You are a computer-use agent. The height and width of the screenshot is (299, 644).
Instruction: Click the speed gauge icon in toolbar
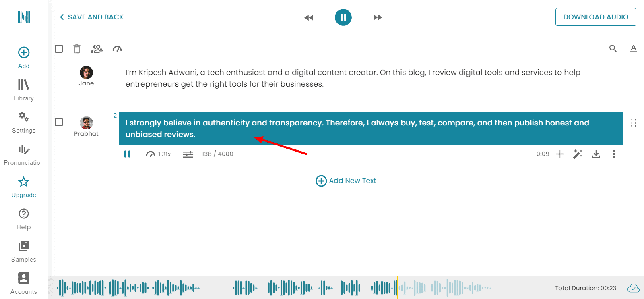pyautogui.click(x=117, y=49)
